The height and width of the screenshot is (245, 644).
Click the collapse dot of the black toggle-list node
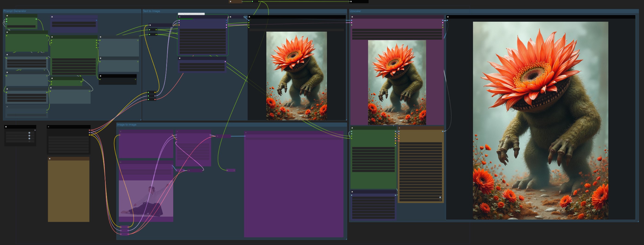coord(6,127)
